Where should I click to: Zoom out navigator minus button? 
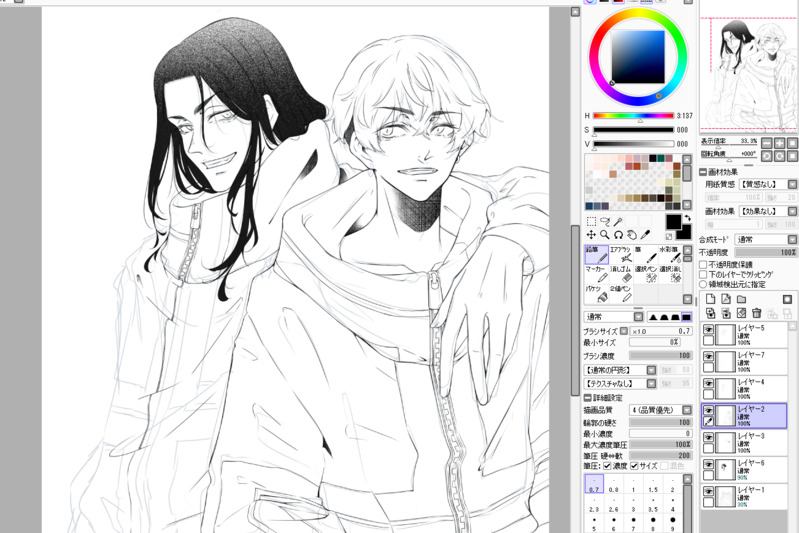766,143
